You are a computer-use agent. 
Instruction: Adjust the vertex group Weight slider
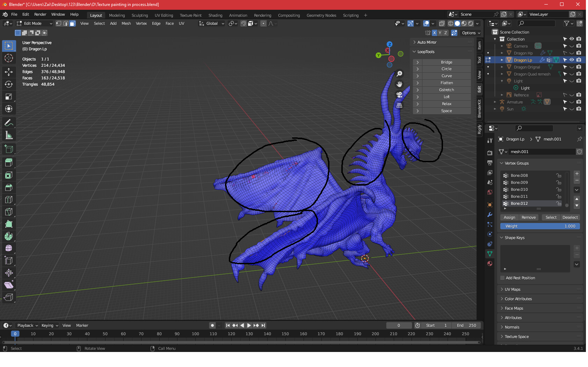(540, 226)
